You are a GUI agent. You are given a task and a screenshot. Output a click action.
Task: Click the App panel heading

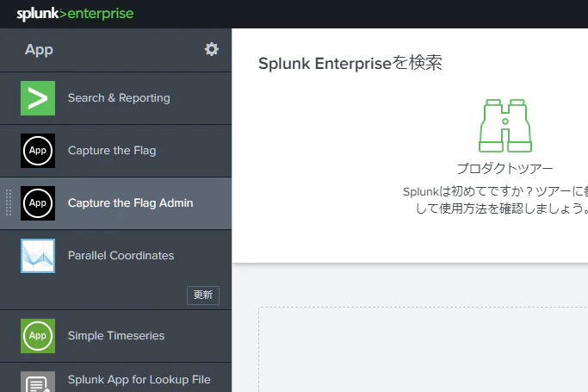39,49
